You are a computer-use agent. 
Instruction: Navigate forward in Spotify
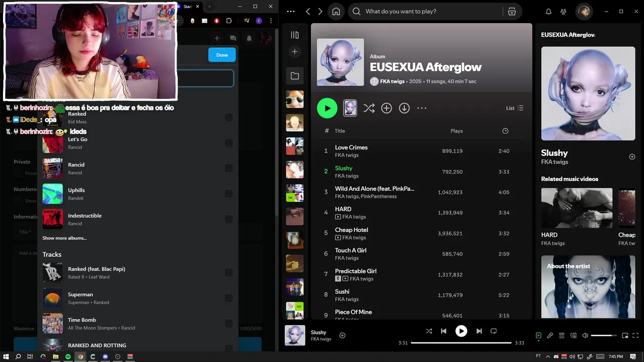319,11
